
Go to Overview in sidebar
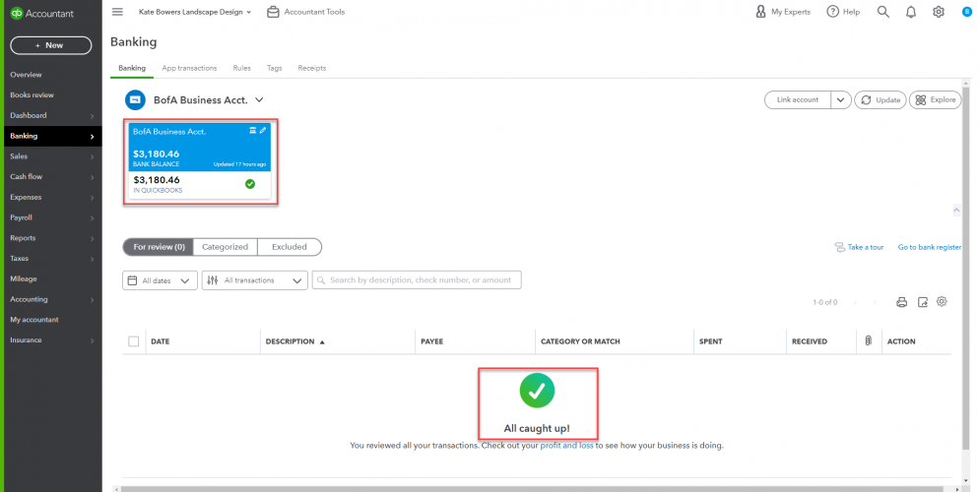26,75
